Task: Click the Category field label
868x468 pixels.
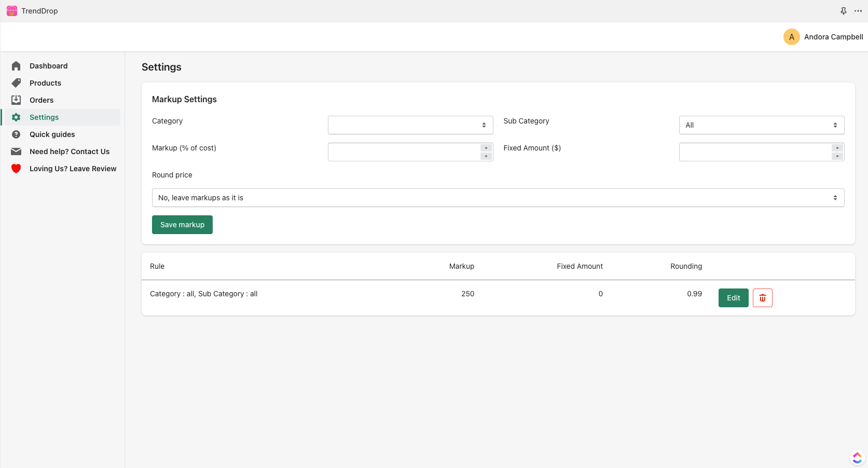Action: (x=167, y=121)
